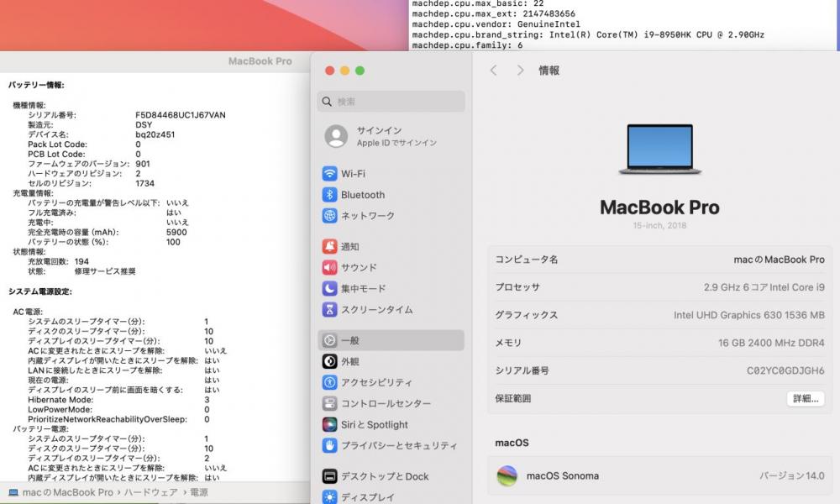Open 集中モード moon icon

pyautogui.click(x=329, y=288)
